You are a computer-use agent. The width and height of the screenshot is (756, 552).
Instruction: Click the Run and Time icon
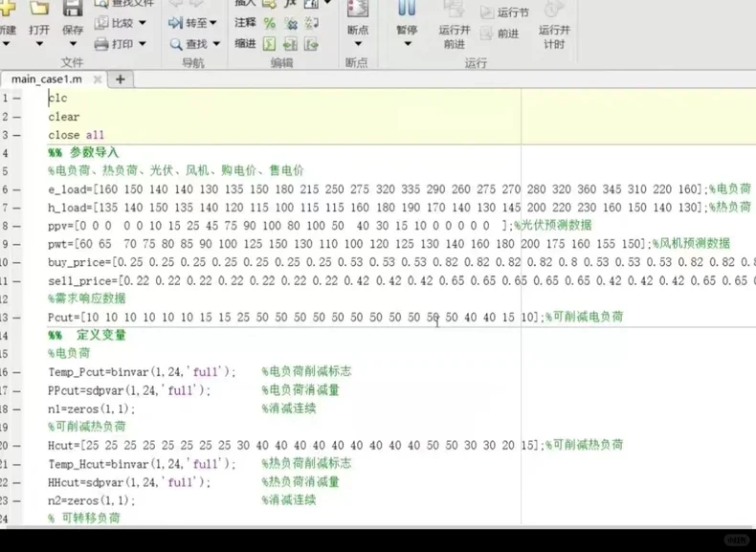[553, 9]
